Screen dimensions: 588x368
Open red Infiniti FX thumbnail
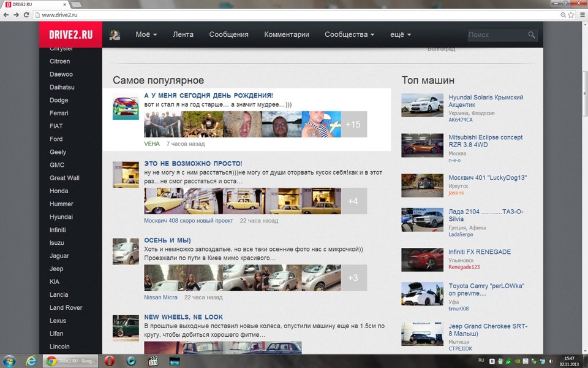422,260
